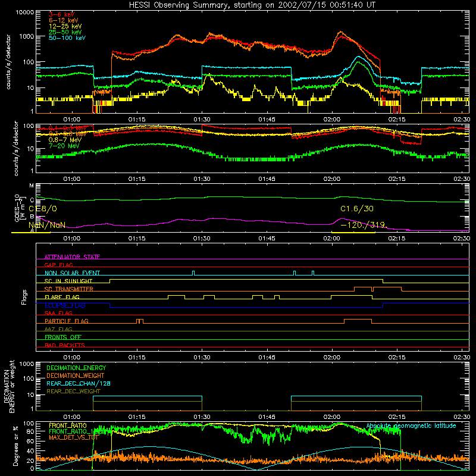Select the MAX_DET_VS_TOT legend label
The image size is (476, 476).
click(x=74, y=437)
